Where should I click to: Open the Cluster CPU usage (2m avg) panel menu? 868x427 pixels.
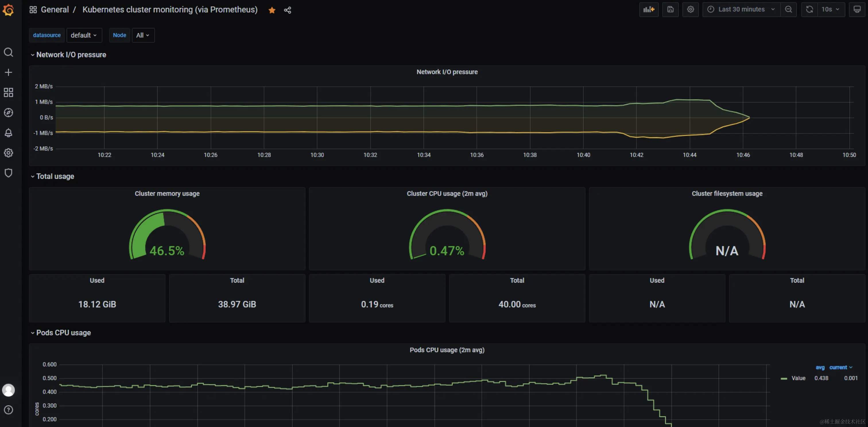[447, 193]
